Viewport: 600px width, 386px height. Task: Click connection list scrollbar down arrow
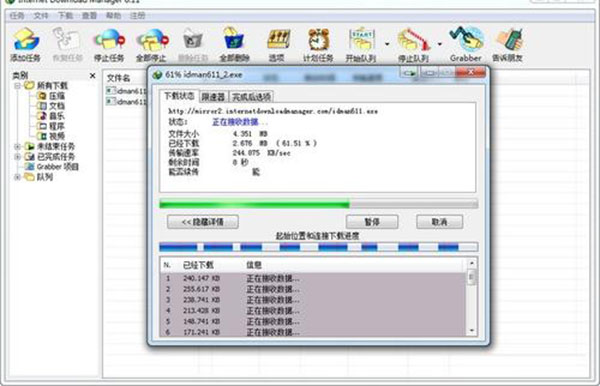click(x=472, y=330)
